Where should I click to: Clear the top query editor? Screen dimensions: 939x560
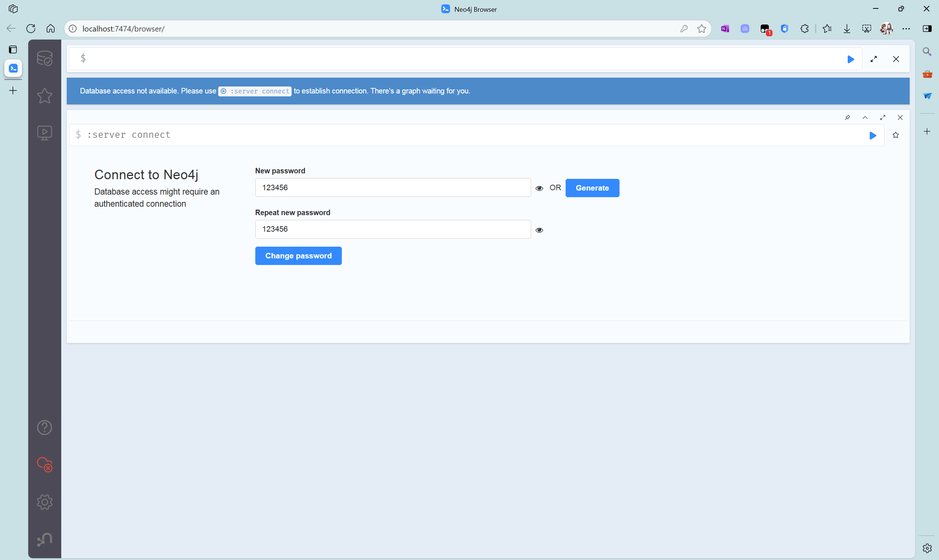(896, 59)
